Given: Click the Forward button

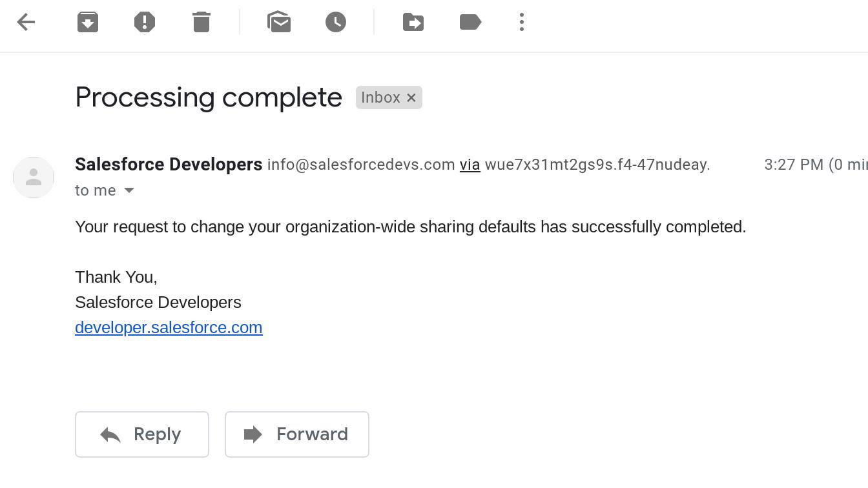Looking at the screenshot, I should [297, 434].
